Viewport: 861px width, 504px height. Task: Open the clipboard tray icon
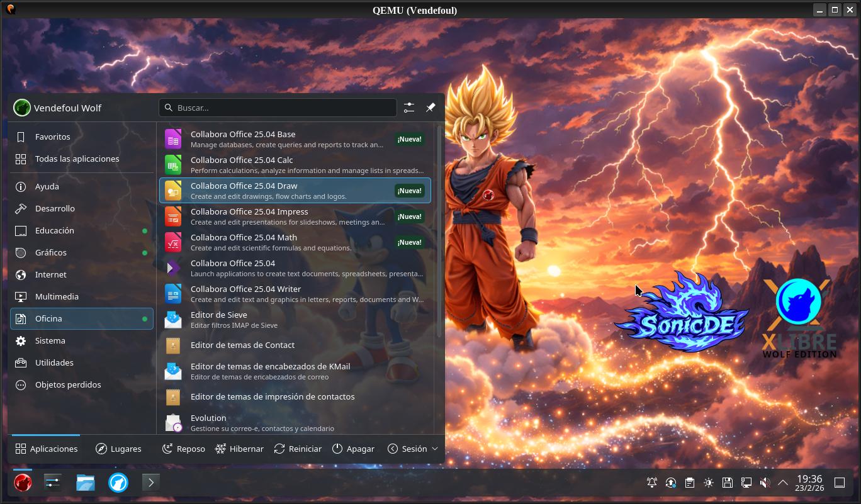tap(690, 483)
